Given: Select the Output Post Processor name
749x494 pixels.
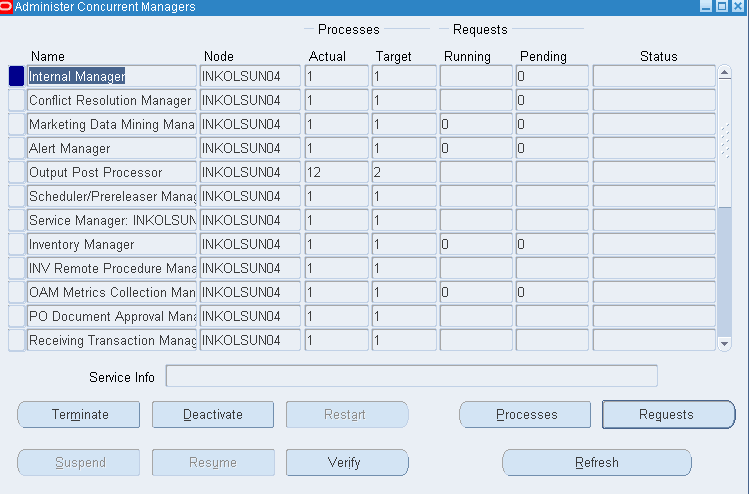Looking at the screenshot, I should pyautogui.click(x=112, y=172).
